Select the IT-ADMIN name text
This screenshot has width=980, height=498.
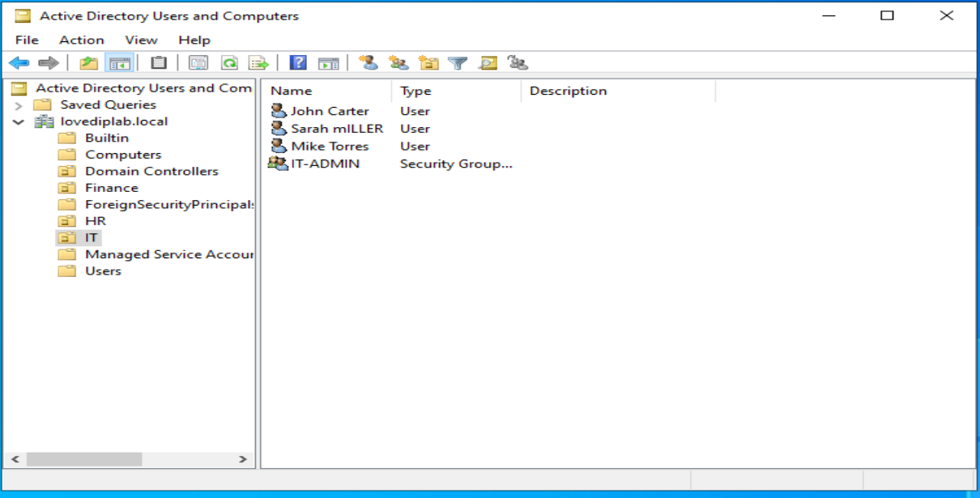point(325,164)
